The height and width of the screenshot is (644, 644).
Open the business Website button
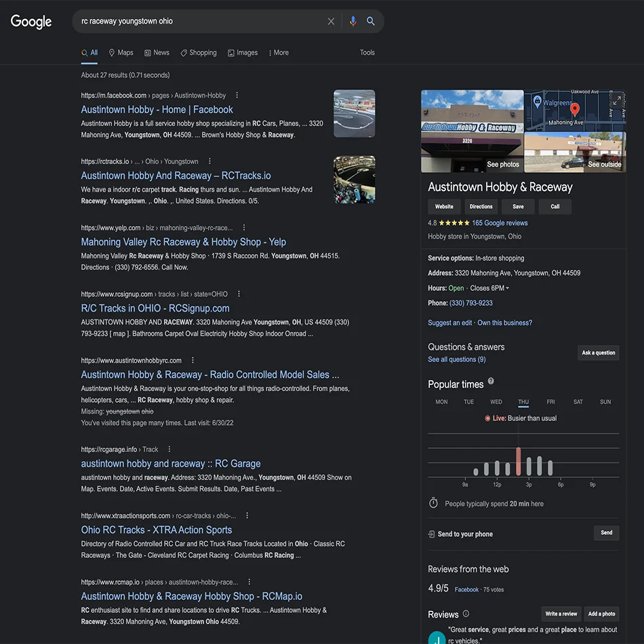pos(444,207)
